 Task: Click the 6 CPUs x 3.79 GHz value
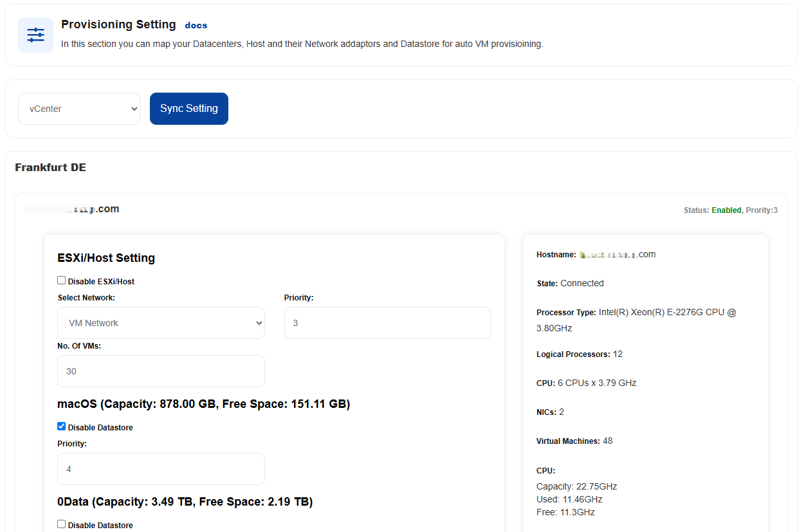pyautogui.click(x=597, y=383)
